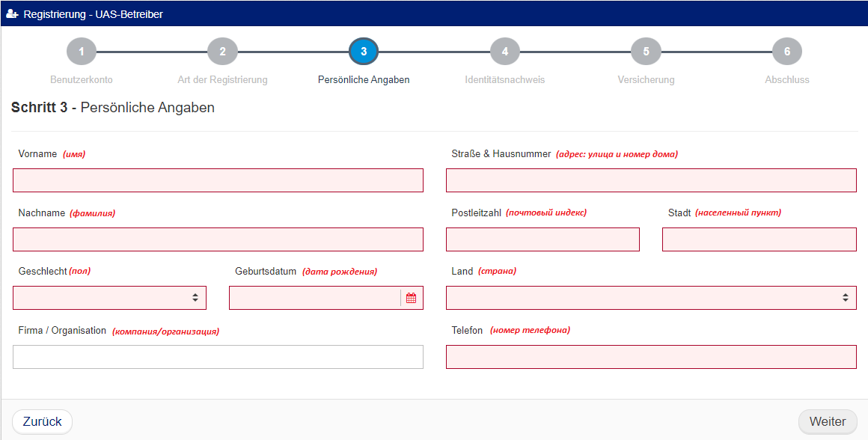Jump to step 2 Art der Registrierung
The image size is (868, 440).
point(222,52)
